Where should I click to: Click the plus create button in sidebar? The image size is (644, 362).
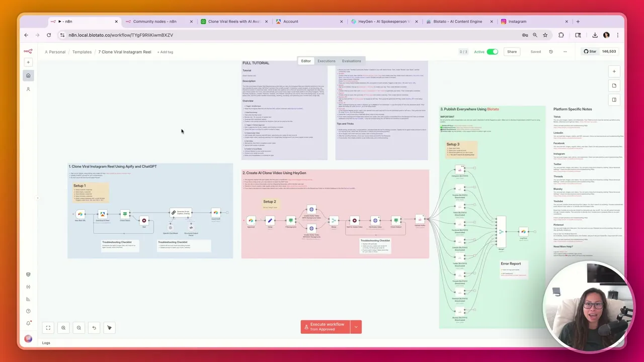tap(28, 62)
